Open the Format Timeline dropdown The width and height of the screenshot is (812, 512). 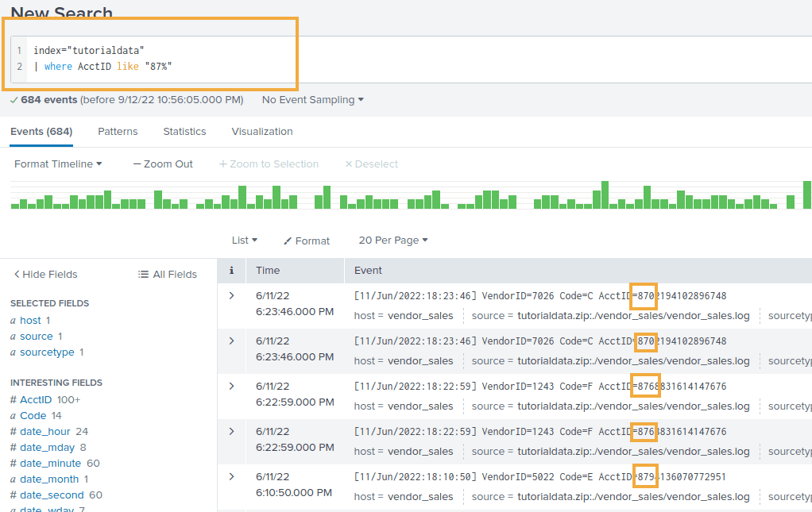[x=57, y=164]
